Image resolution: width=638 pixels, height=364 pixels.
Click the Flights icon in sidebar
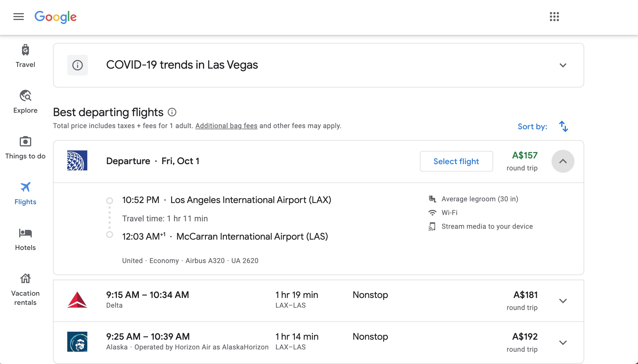coord(25,186)
